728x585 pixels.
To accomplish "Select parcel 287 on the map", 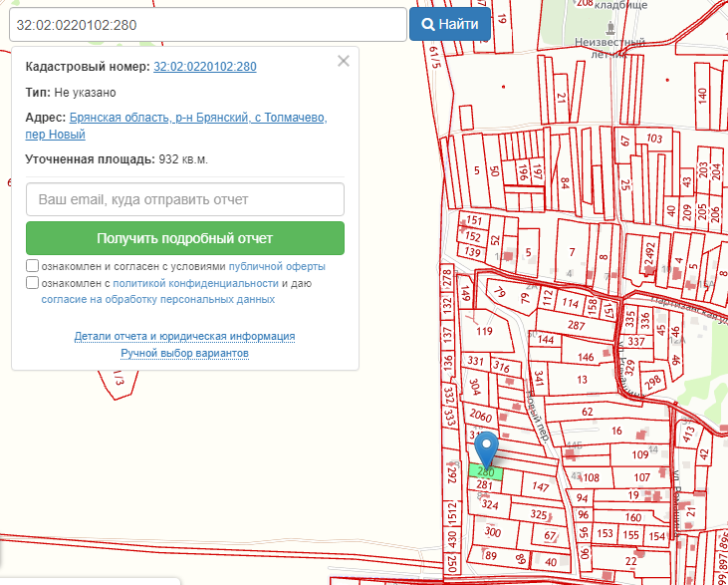I will pyautogui.click(x=576, y=325).
